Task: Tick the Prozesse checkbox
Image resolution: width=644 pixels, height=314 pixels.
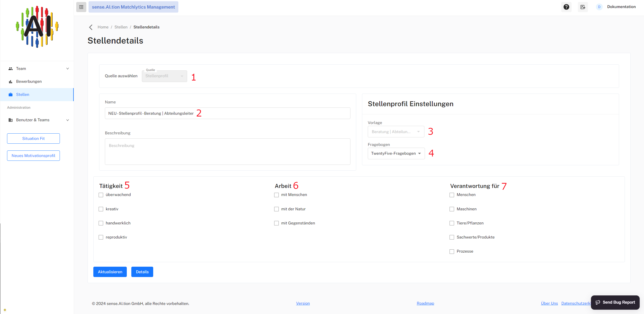Action: (x=452, y=252)
